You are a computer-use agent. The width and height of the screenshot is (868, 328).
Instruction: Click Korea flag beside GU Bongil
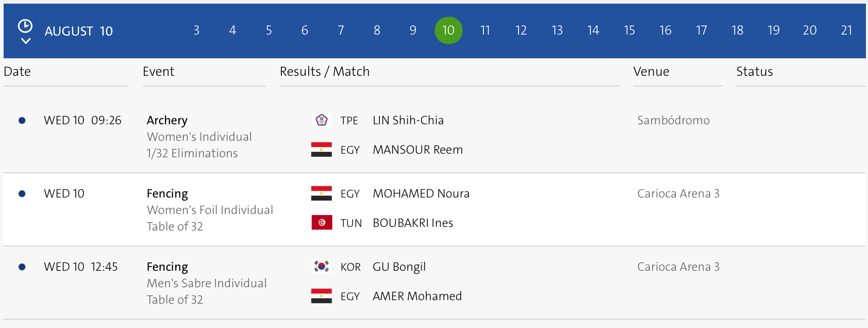click(322, 267)
